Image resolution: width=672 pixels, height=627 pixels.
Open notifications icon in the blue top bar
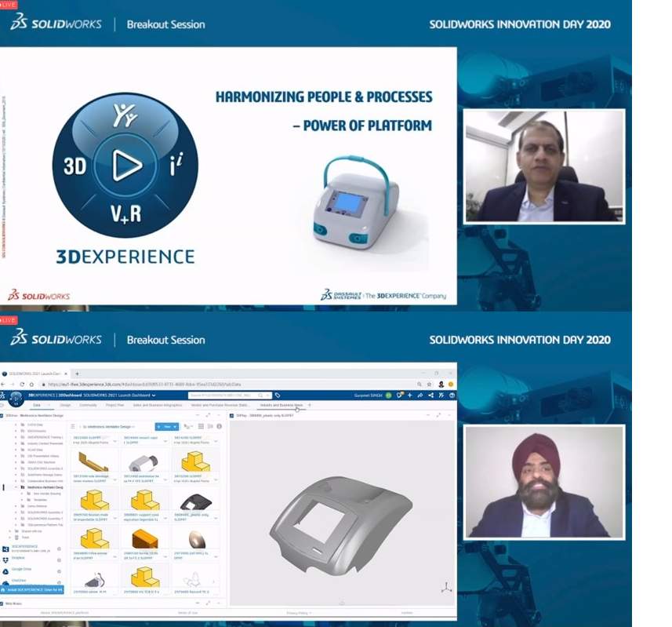[x=400, y=395]
